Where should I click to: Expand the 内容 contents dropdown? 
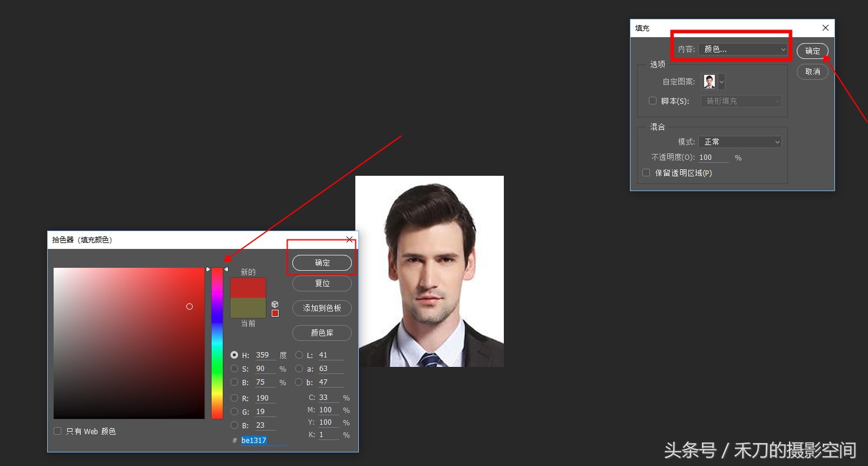point(742,50)
